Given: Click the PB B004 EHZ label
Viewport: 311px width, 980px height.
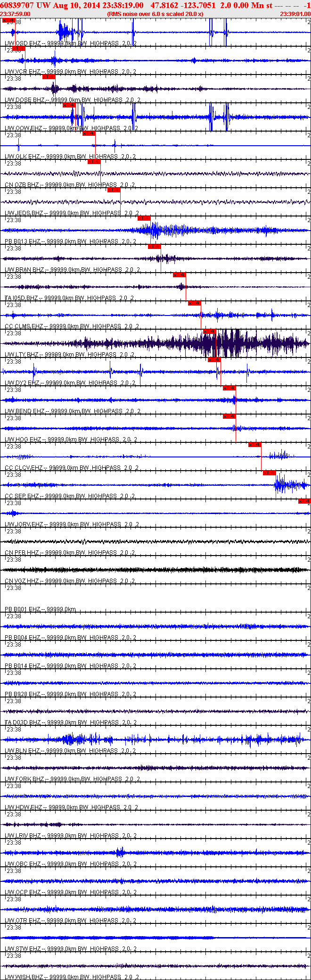Looking at the screenshot, I should point(23,638).
